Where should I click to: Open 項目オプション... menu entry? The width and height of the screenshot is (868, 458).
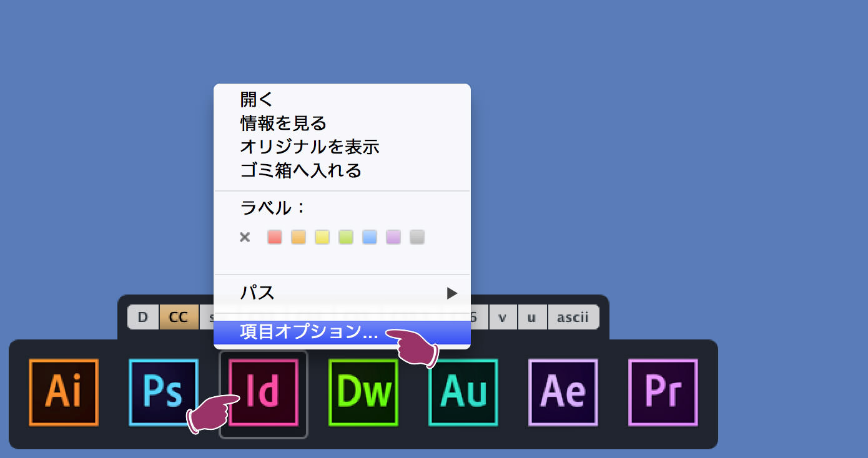[x=342, y=333]
